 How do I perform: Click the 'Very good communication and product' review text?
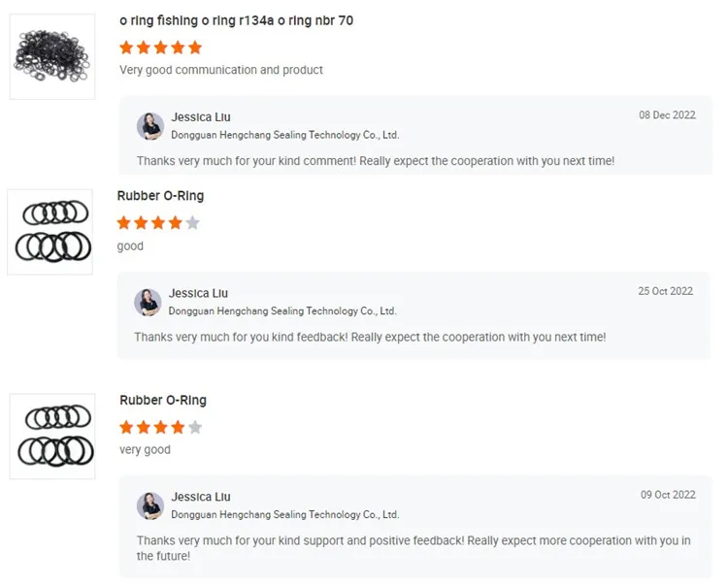221,70
